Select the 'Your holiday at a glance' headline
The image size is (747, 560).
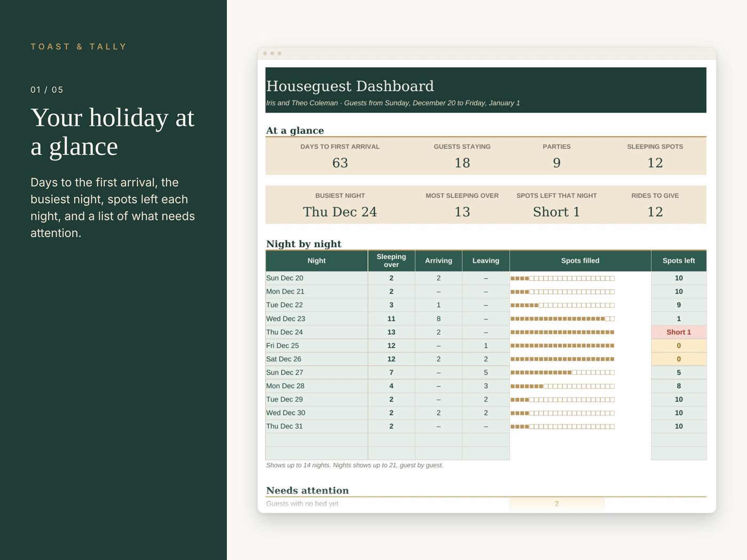(x=113, y=132)
